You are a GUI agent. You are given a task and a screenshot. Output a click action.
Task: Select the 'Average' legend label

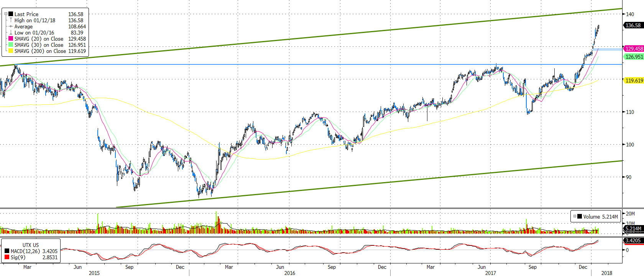pos(23,26)
